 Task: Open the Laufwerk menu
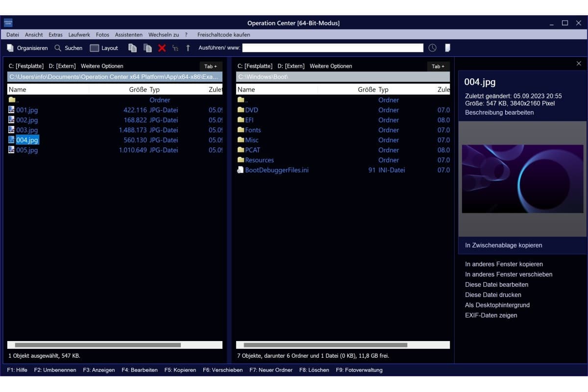pos(79,35)
